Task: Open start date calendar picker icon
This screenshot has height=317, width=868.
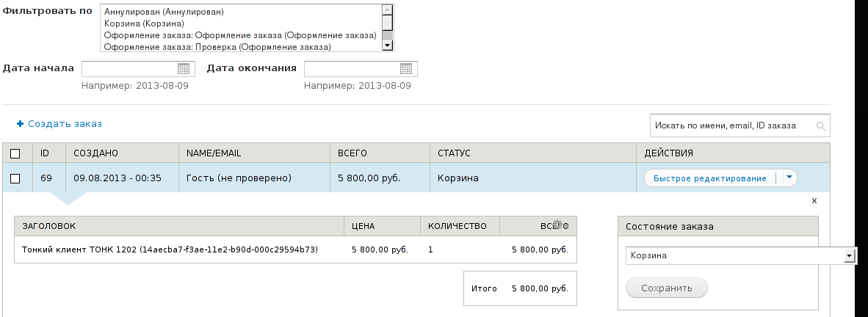Action: (184, 68)
